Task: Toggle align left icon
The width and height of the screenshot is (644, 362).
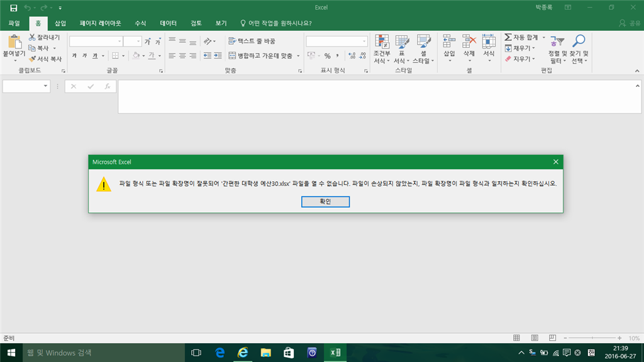Action: click(172, 55)
